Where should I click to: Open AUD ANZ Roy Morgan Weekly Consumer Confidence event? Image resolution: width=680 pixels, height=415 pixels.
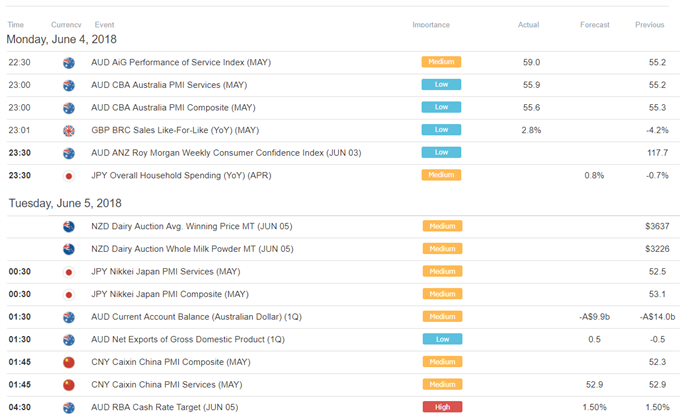tap(226, 153)
